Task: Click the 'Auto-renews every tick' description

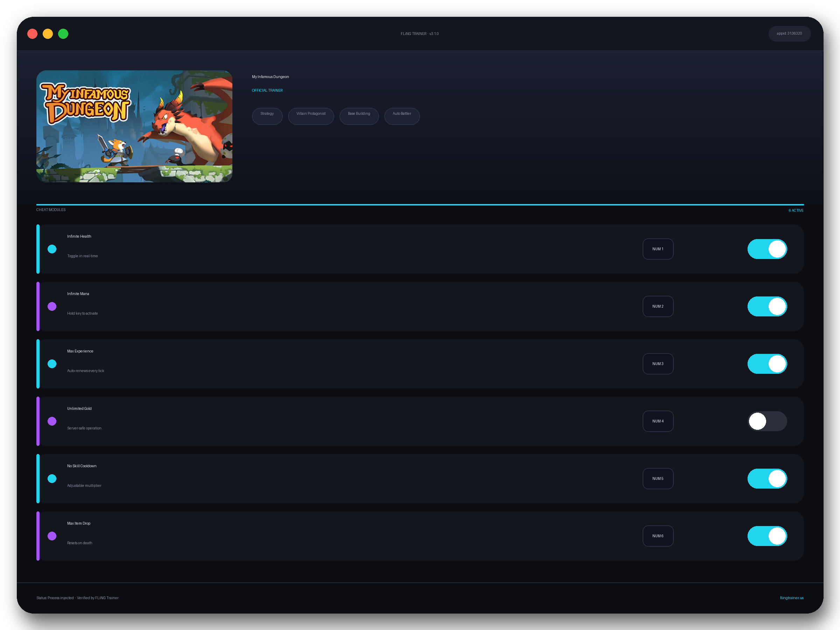Action: [85, 371]
